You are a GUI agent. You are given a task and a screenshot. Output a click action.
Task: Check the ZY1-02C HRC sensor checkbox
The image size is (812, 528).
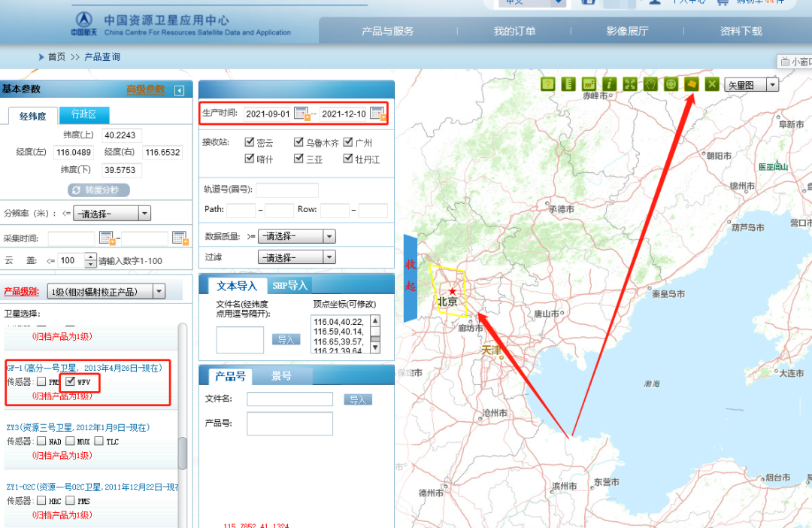tap(41, 500)
